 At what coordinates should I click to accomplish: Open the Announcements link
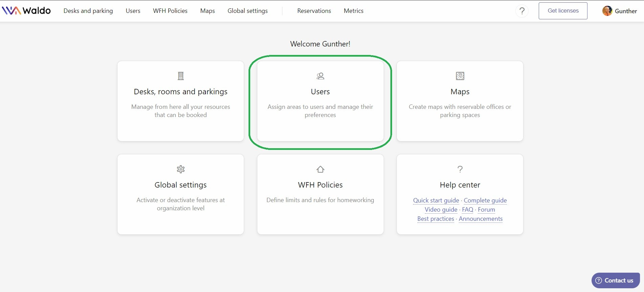tap(481, 219)
